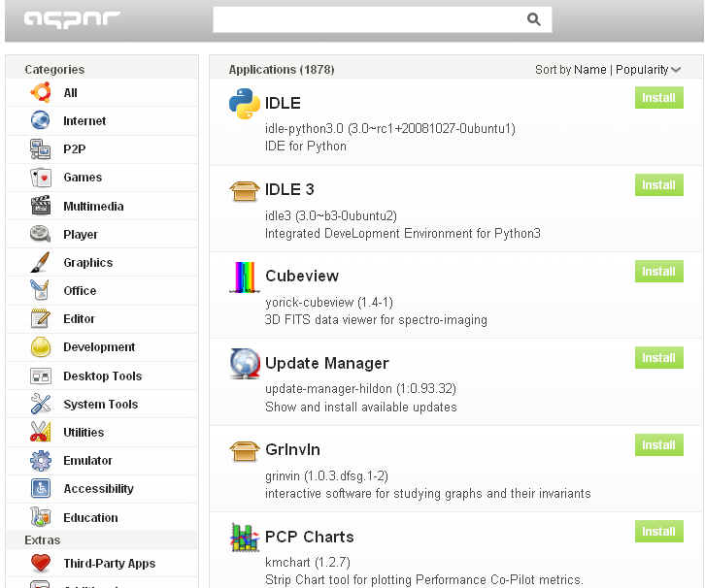
Task: Select the Games category
Action: pos(102,178)
